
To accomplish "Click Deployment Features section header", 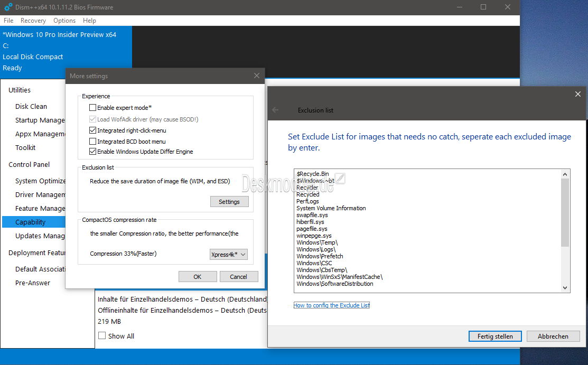I will tap(37, 253).
